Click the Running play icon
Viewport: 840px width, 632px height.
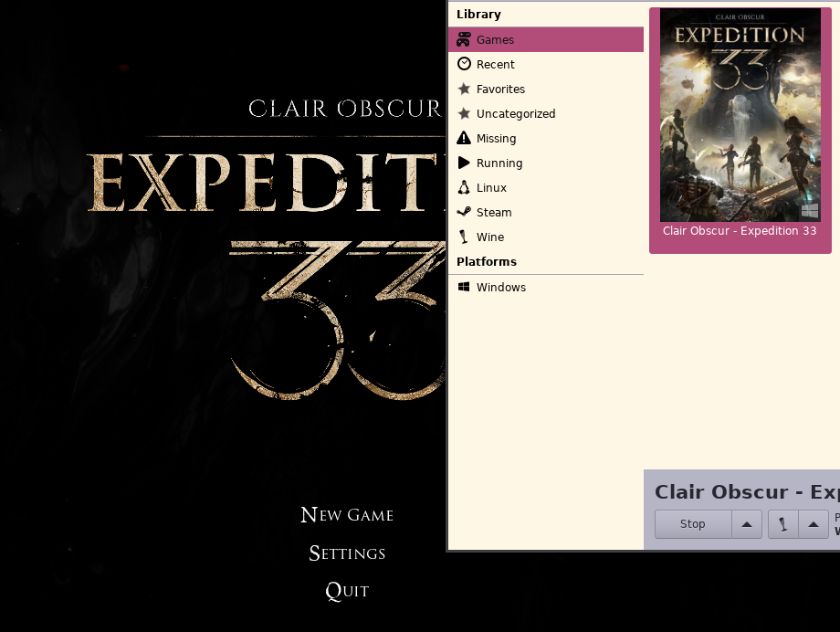click(464, 163)
